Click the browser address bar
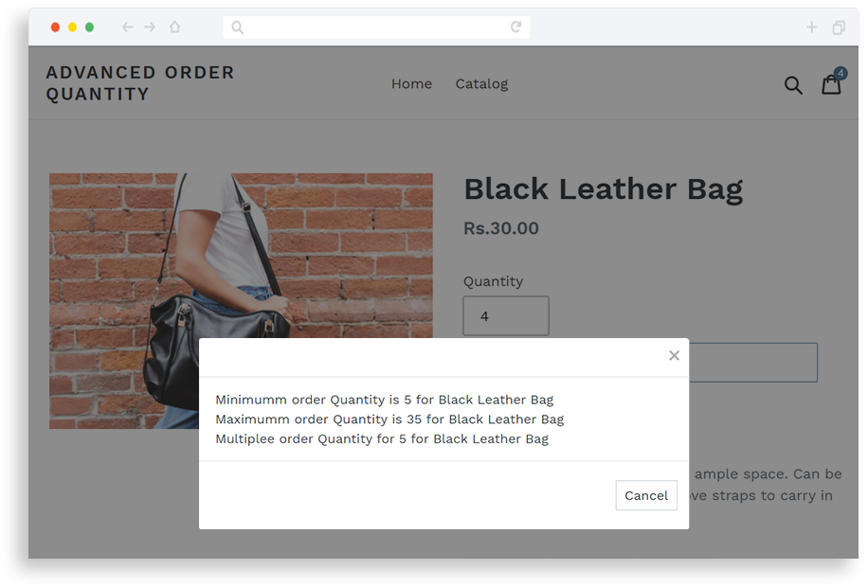This screenshot has width=868, height=588. tap(376, 27)
